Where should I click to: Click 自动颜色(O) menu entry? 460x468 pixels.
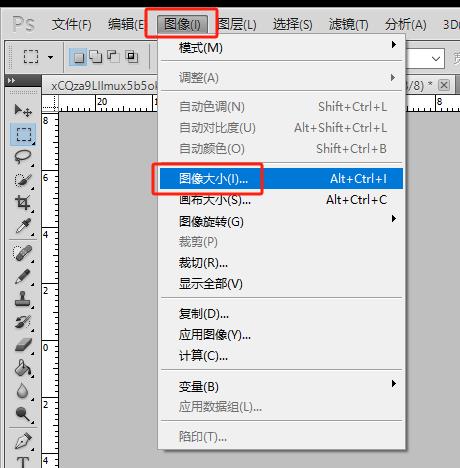tap(282, 148)
